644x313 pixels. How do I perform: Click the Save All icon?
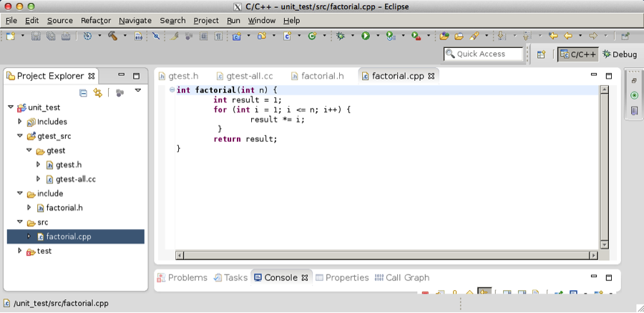coord(51,37)
